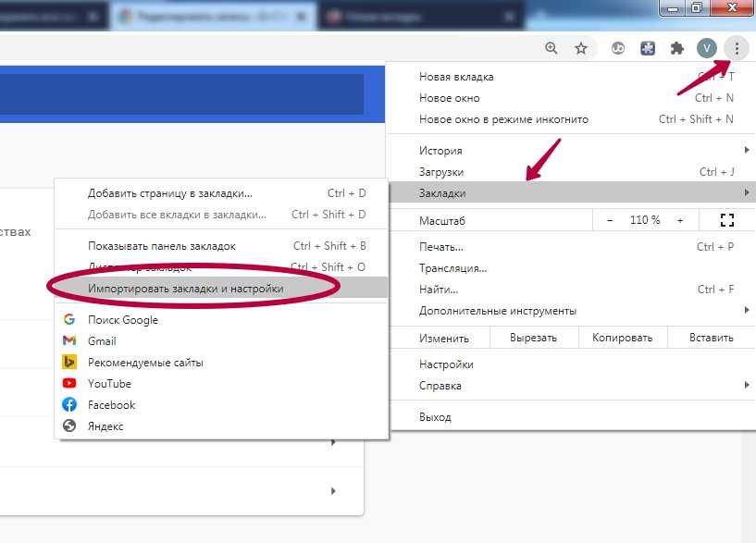Open the profile avatar with letter V

click(707, 48)
